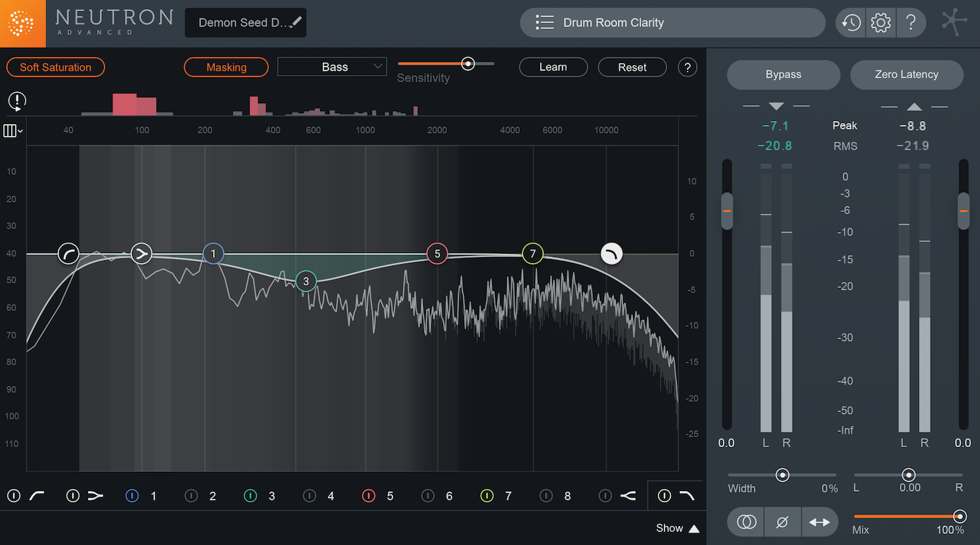980x545 pixels.
Task: Enable band 4 power button
Action: (x=310, y=496)
